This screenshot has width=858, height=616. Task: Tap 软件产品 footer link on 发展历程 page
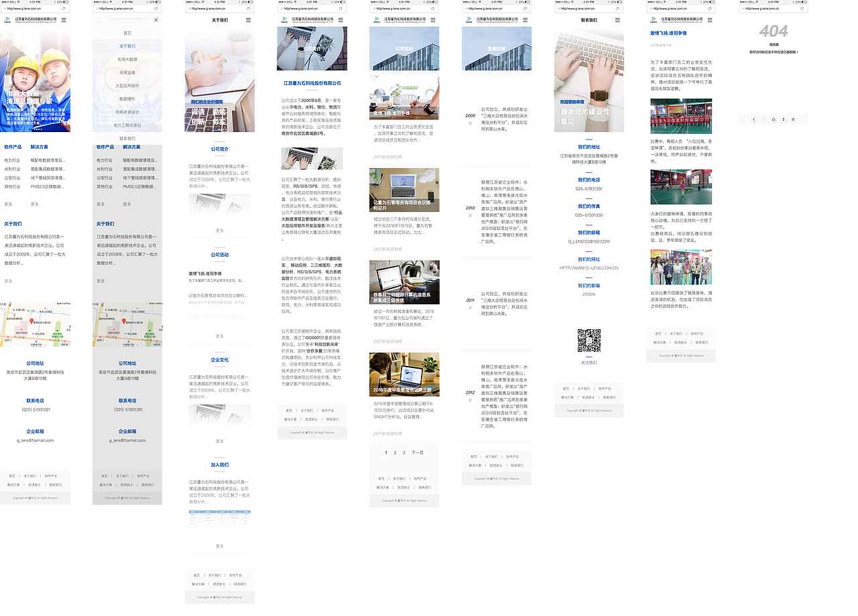pos(513,456)
